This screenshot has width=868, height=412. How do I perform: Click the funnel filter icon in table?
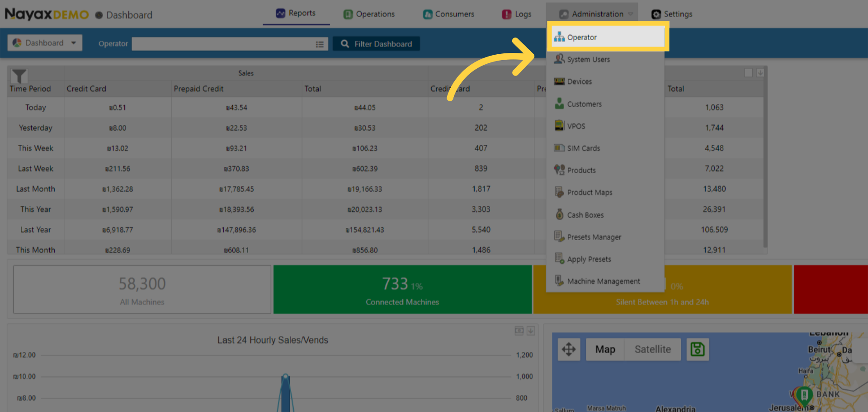click(19, 76)
